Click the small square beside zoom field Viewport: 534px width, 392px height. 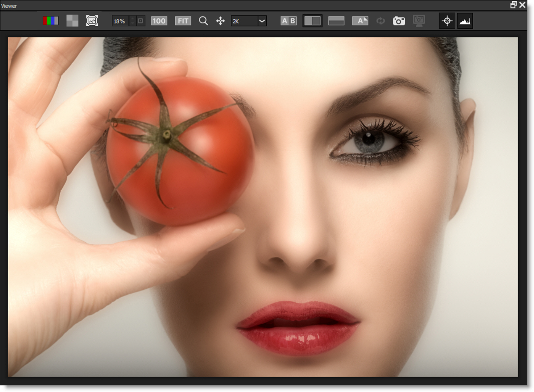tap(141, 21)
